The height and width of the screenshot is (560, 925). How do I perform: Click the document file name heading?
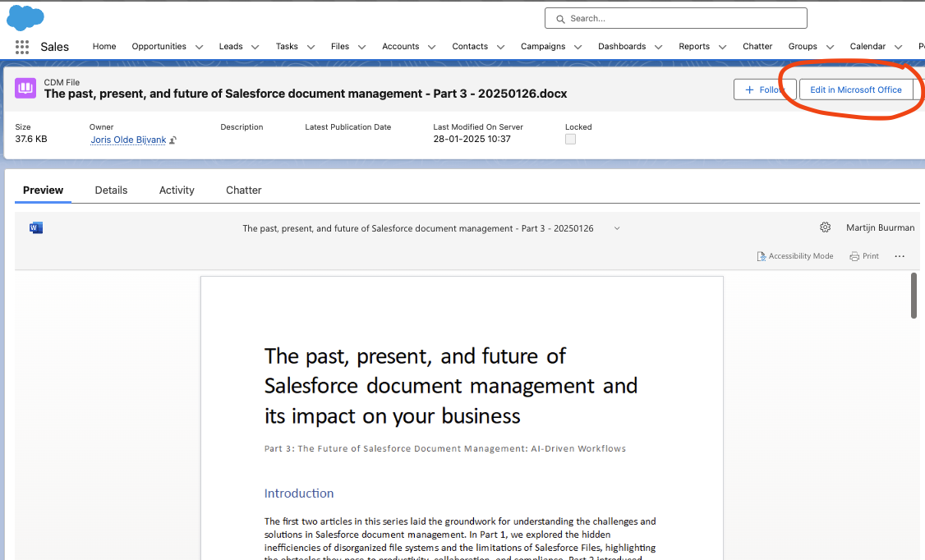[306, 94]
